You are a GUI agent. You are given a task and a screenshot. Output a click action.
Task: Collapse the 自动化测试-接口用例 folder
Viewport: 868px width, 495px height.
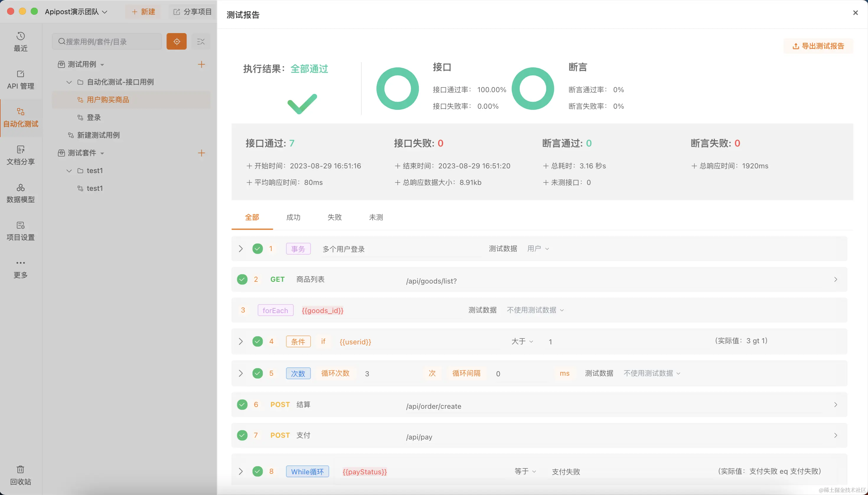point(69,82)
